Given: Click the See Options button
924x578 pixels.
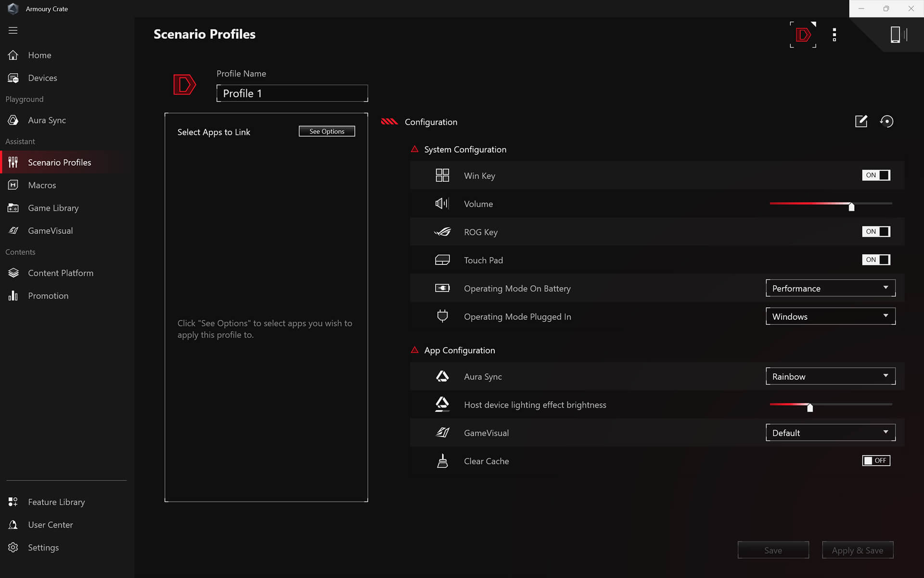Looking at the screenshot, I should pyautogui.click(x=327, y=131).
